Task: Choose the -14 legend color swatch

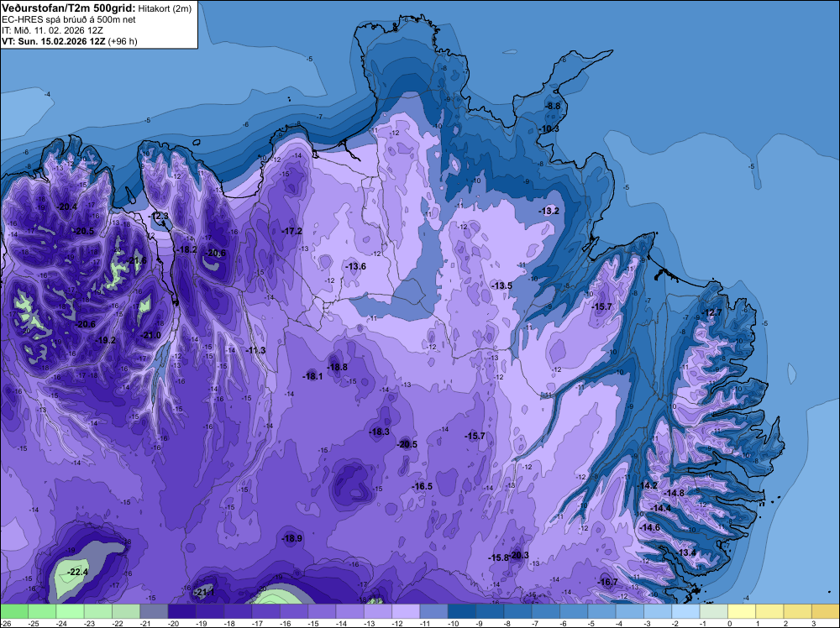Action: coord(349,611)
